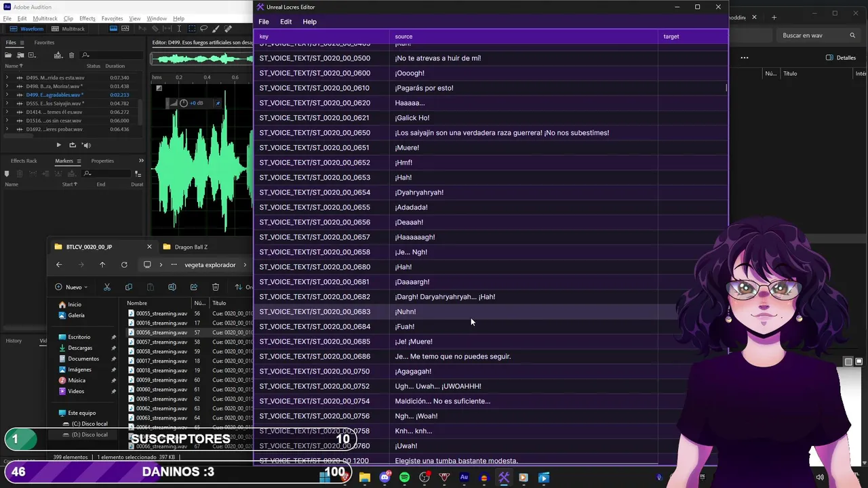The width and height of the screenshot is (868, 488).
Task: Open Unreal Locres Editor Edit menu
Action: pyautogui.click(x=286, y=22)
